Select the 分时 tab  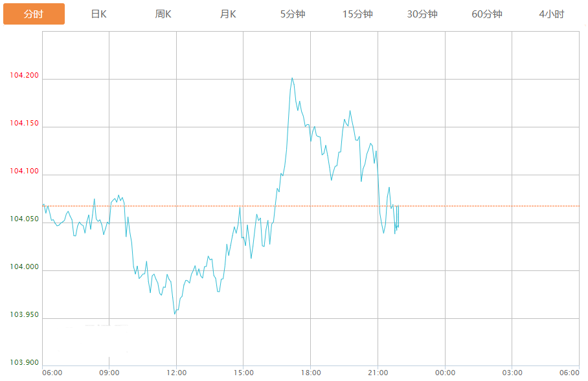coord(34,14)
